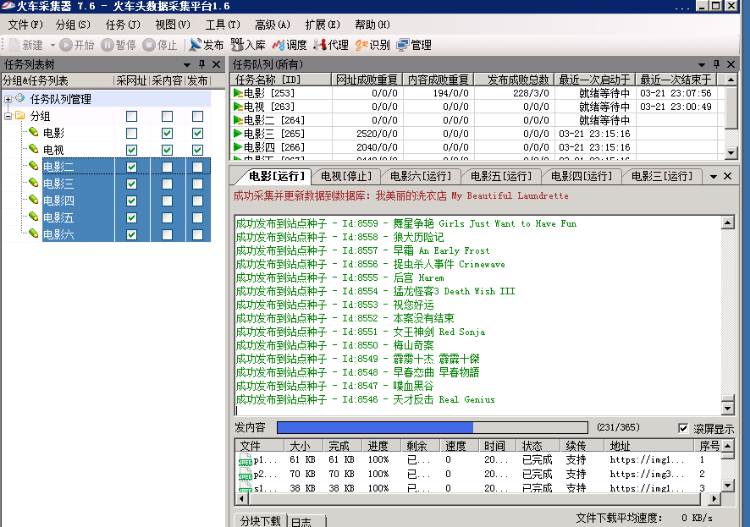Uncheck the 发布 checkbox for 电视
Image resolution: width=750 pixels, height=527 pixels.
tap(197, 150)
